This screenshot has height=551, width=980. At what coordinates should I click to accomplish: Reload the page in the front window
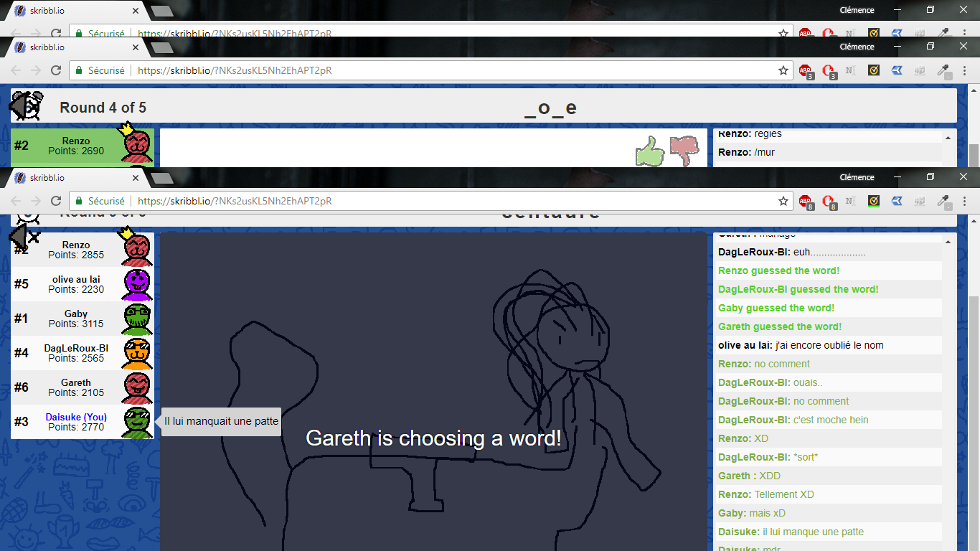[55, 202]
